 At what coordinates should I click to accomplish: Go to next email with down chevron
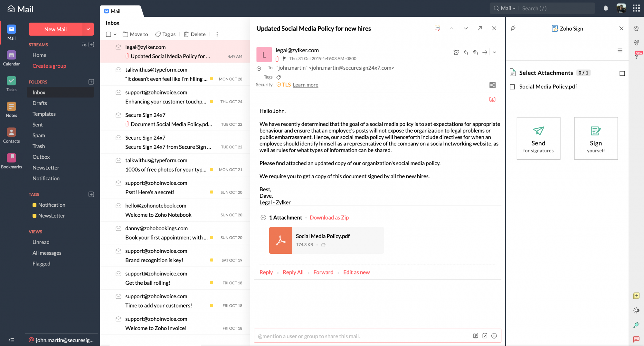tap(466, 28)
